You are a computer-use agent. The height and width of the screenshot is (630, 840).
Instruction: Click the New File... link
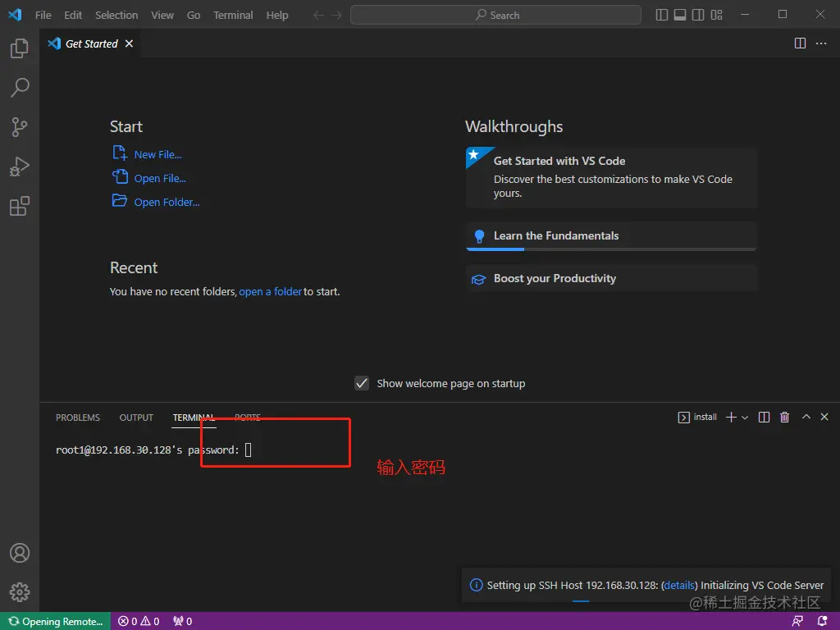pyautogui.click(x=157, y=154)
